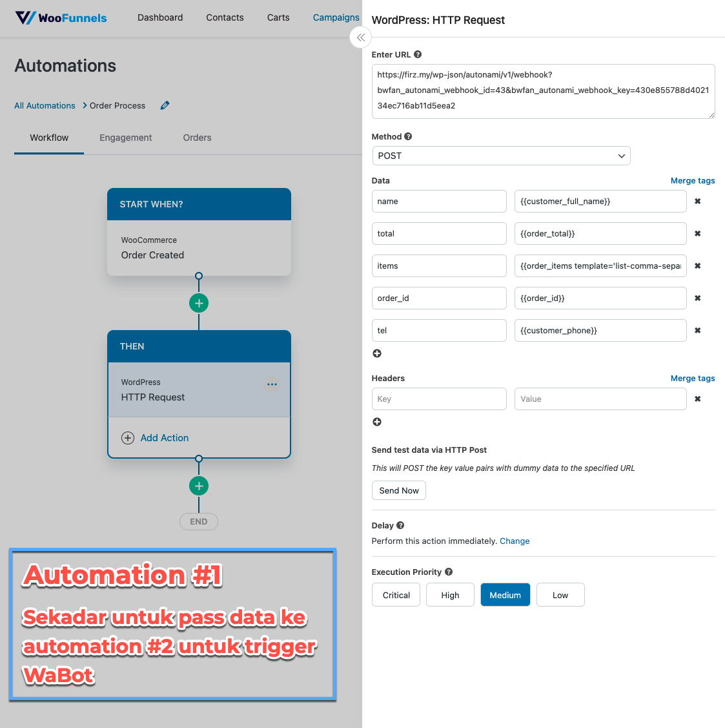Open Merge tags for Data section
This screenshot has height=728, width=725.
(693, 181)
